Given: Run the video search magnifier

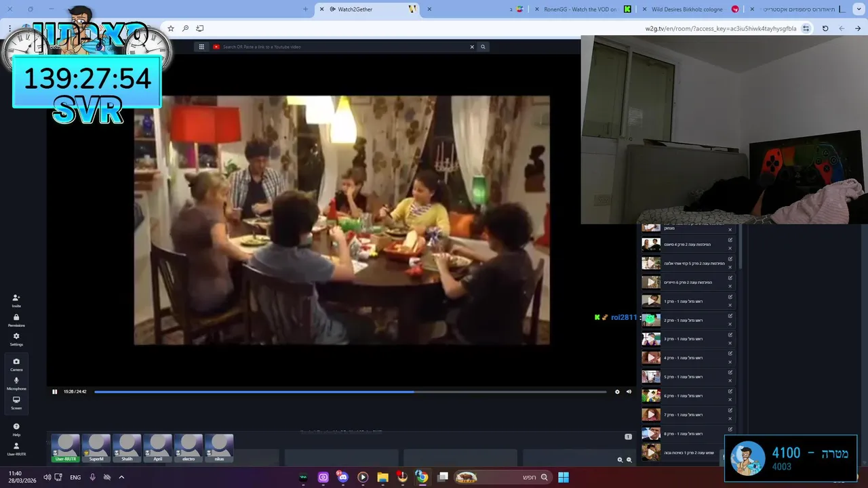Looking at the screenshot, I should click(x=483, y=47).
